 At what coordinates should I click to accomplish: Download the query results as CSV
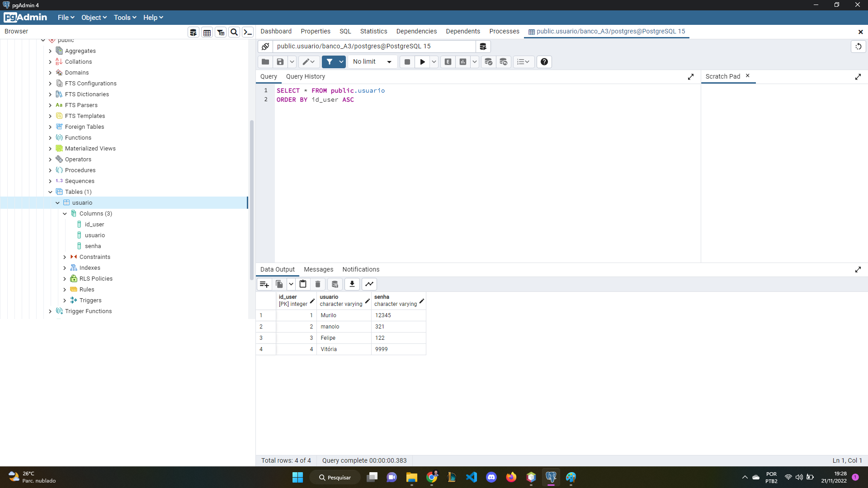(x=352, y=284)
